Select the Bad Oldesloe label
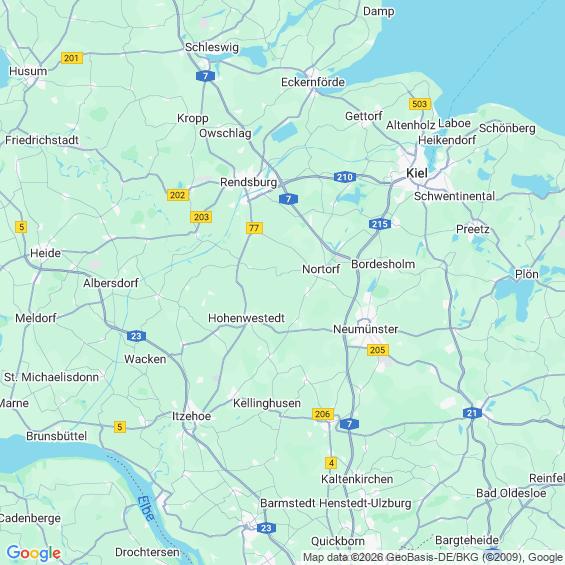 tap(511, 493)
